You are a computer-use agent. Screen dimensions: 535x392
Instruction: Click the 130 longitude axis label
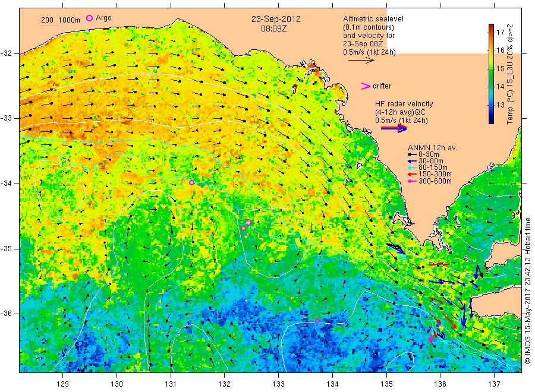pyautogui.click(x=117, y=384)
